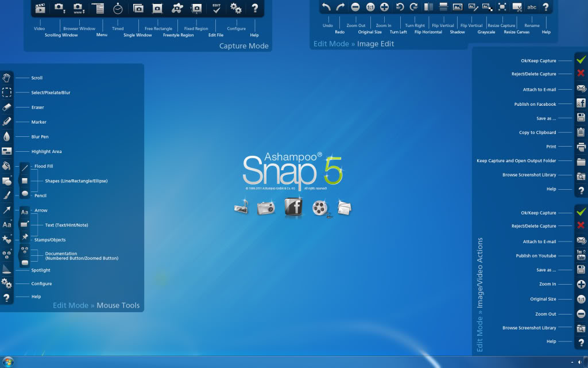
Task: Choose the Blur Pen droplet tool
Action: click(x=6, y=136)
